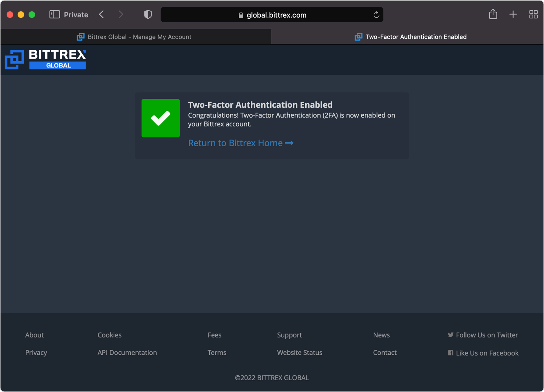
Task: Switch to Bittrex Global - Manage My Account tab
Action: [x=136, y=37]
